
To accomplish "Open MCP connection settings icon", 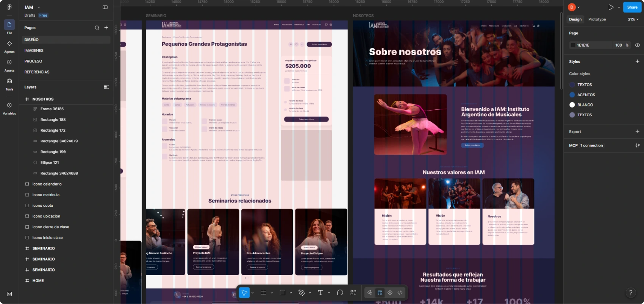I will point(638,145).
